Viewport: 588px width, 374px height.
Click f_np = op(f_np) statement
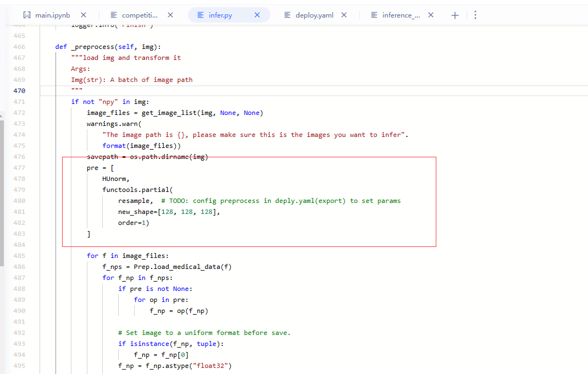[179, 311]
